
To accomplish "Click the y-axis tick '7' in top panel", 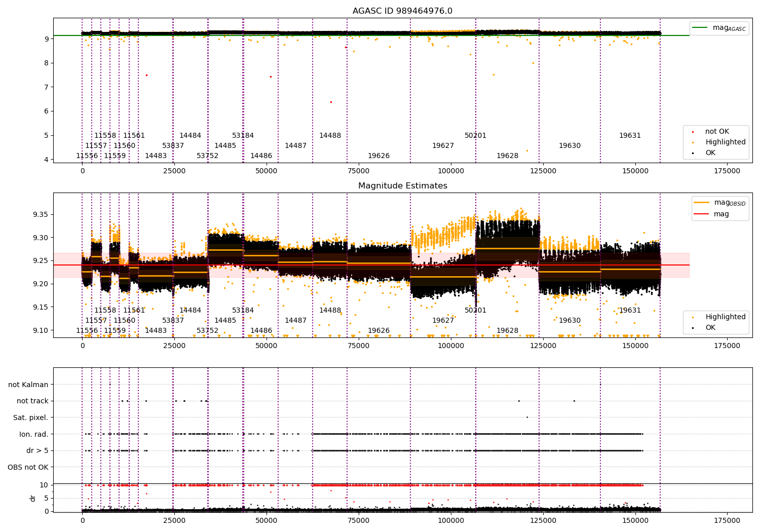I will click(x=46, y=87).
